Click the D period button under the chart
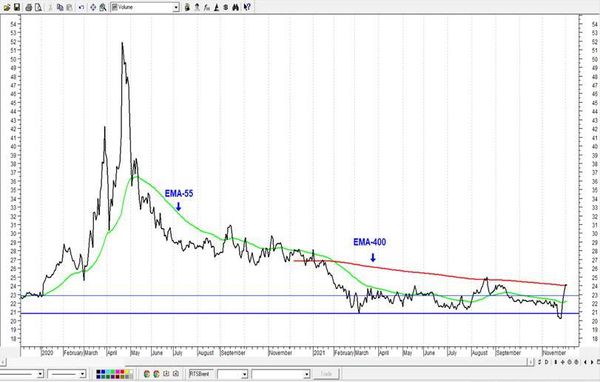The image size is (600, 382). click(546, 362)
